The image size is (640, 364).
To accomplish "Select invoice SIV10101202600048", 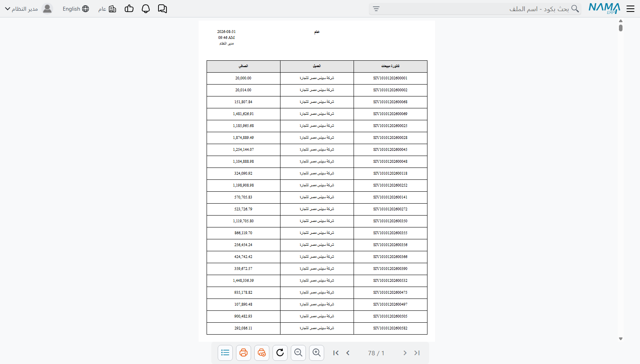I will tap(391, 162).
